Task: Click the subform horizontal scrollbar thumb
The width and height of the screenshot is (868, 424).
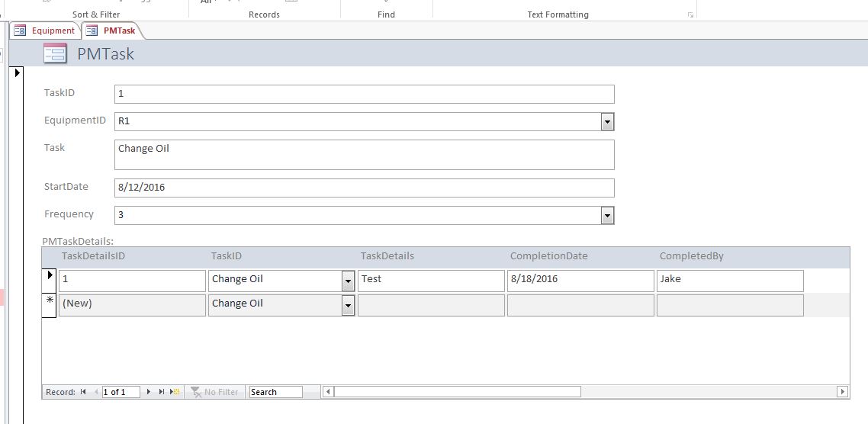Action: tap(457, 392)
